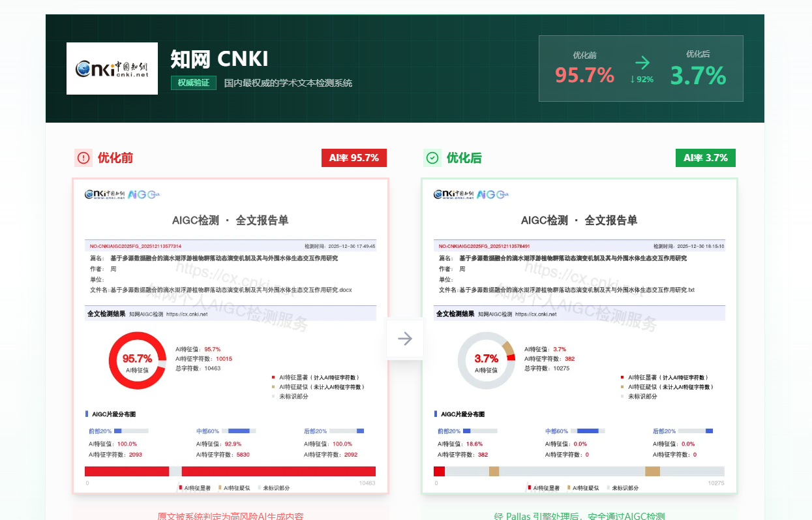Screen dimensions: 812x520
Task: Click the 前部20% bar in 优化后 report
Action: click(480, 431)
